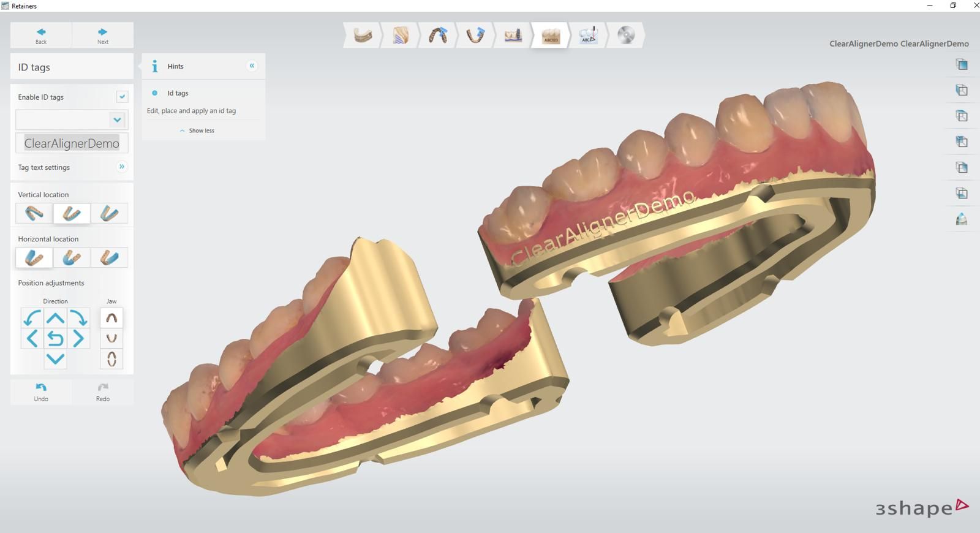
Task: Undo the last action
Action: (41, 392)
